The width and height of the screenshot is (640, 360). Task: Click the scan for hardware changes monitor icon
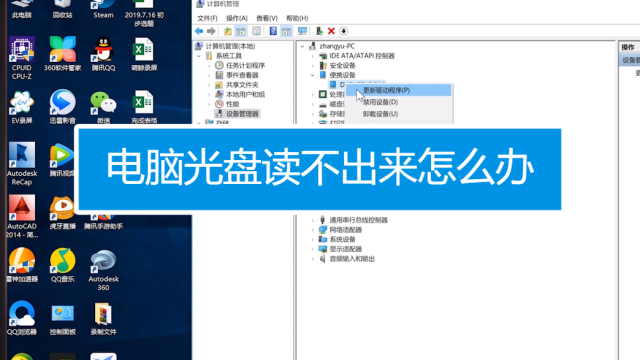pos(302,31)
